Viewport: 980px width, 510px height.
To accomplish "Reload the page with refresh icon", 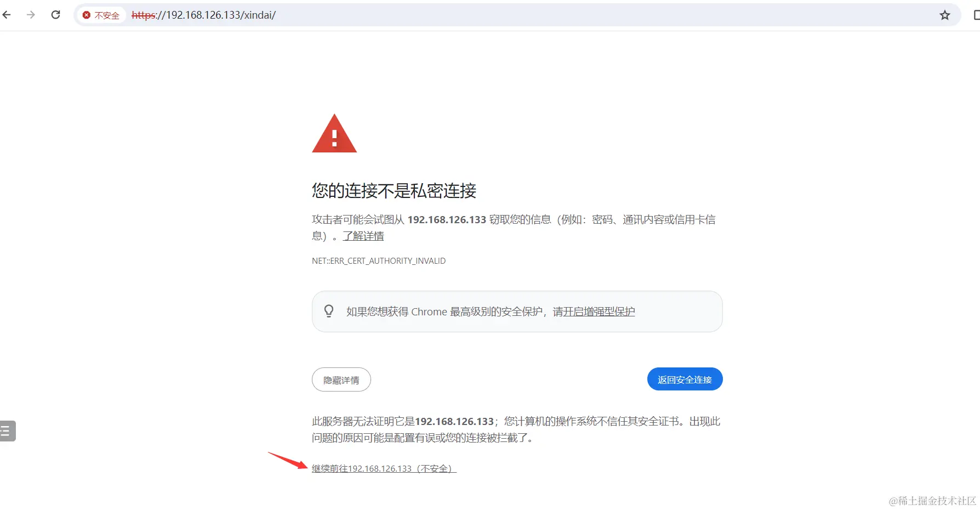I will pos(55,15).
